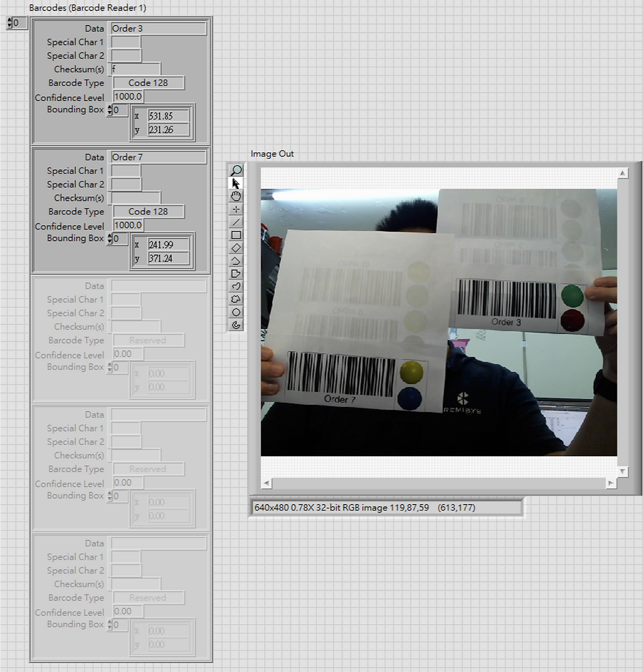Select the Annulus tool

pyautogui.click(x=236, y=325)
